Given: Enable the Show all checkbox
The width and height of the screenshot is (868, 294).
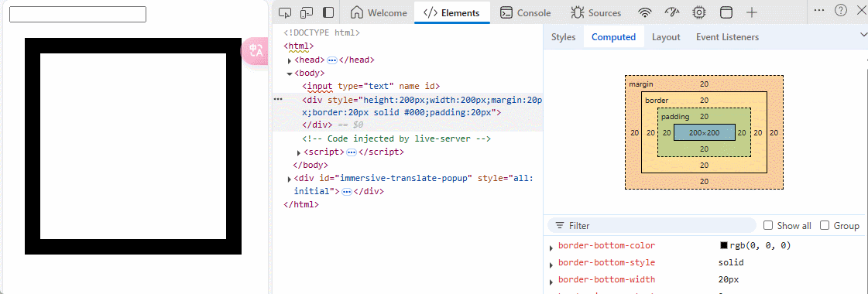Looking at the screenshot, I should (x=768, y=225).
